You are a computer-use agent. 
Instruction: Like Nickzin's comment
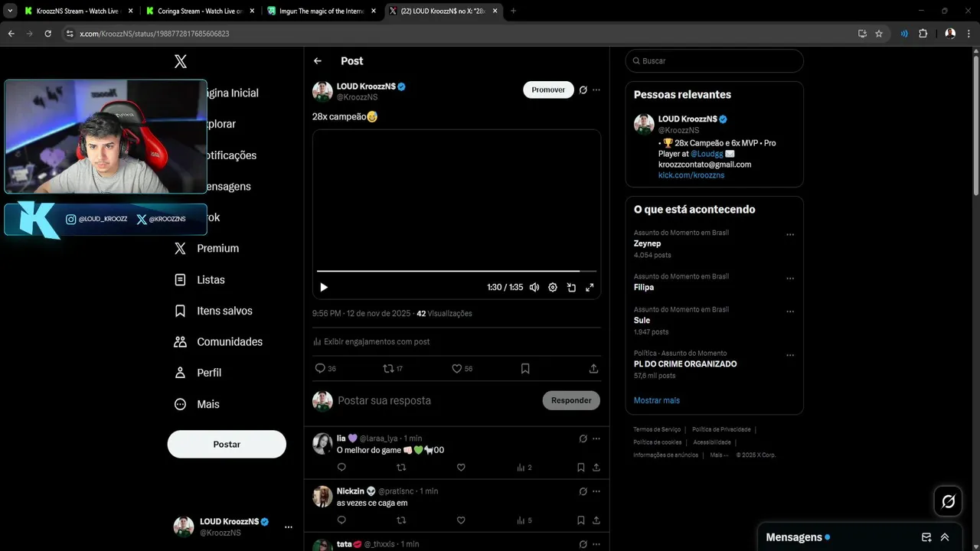(x=461, y=520)
